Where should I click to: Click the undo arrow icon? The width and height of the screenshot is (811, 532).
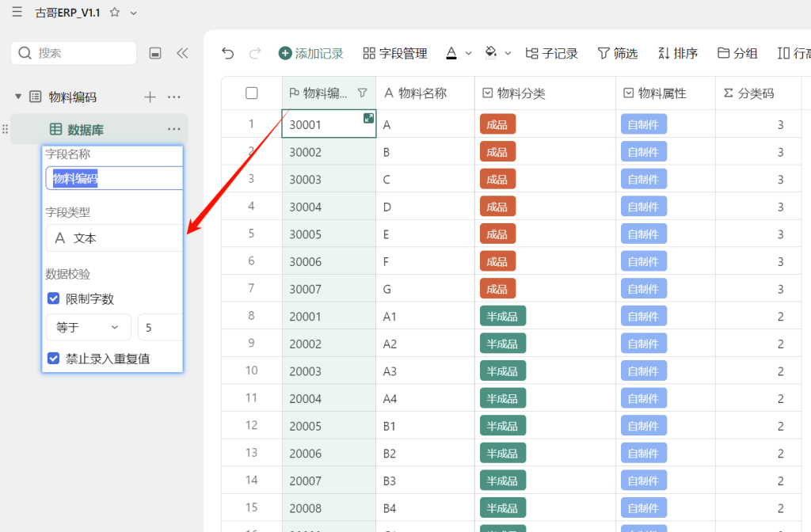[x=227, y=53]
